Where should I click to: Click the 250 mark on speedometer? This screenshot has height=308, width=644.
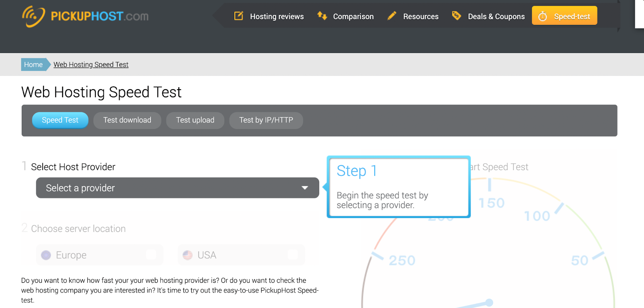point(402,261)
